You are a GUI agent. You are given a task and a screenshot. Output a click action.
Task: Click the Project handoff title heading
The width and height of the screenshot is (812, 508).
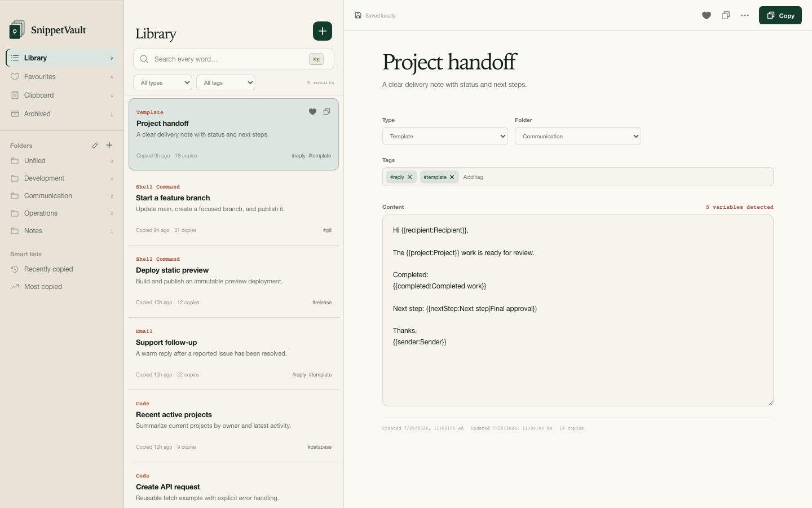[x=449, y=62]
